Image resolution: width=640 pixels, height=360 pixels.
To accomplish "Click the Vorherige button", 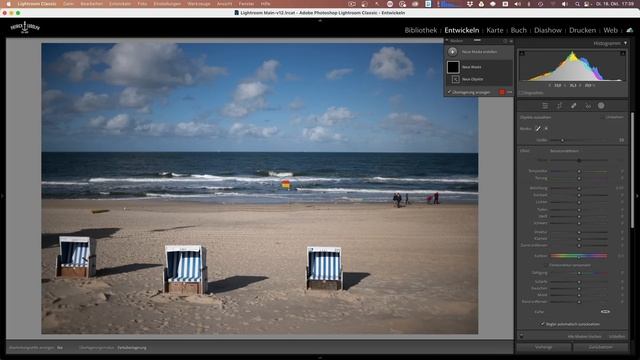I will pos(544,347).
